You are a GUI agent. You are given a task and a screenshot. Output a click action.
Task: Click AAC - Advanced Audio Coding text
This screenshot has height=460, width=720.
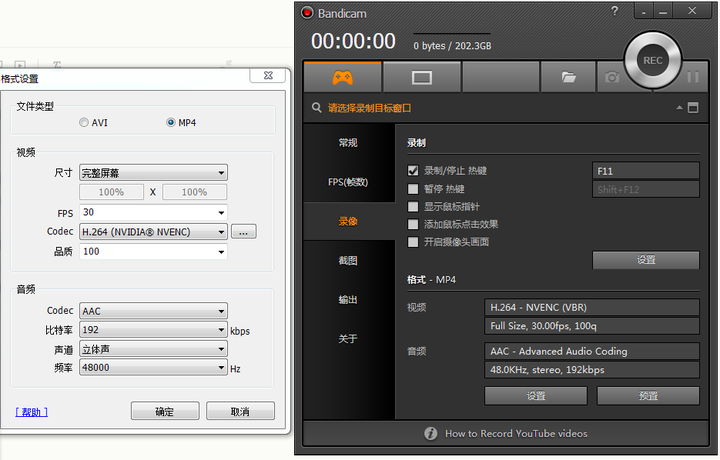pos(559,351)
